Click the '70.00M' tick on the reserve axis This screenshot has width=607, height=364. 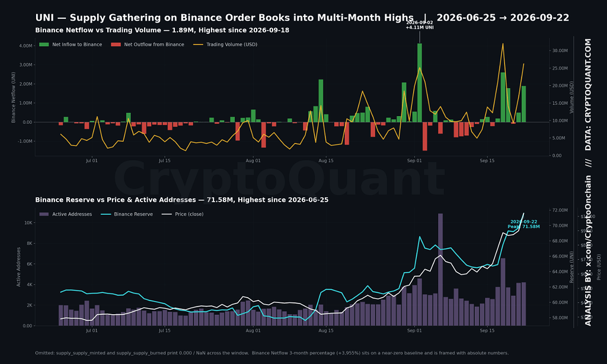[560, 226]
